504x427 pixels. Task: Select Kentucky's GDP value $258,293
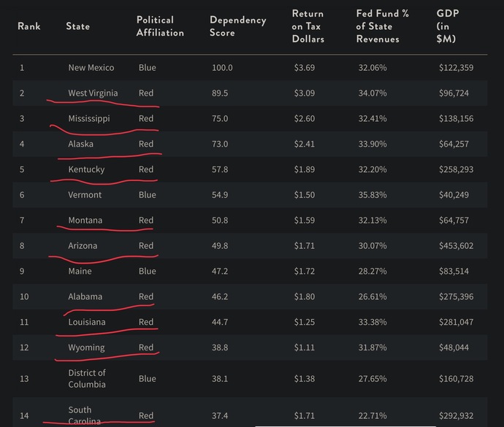pyautogui.click(x=456, y=169)
